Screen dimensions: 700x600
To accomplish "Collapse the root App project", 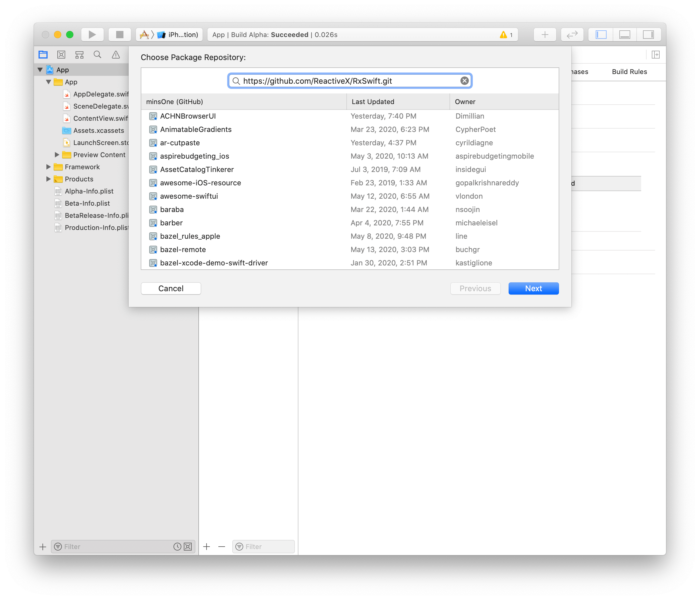I will click(x=40, y=69).
